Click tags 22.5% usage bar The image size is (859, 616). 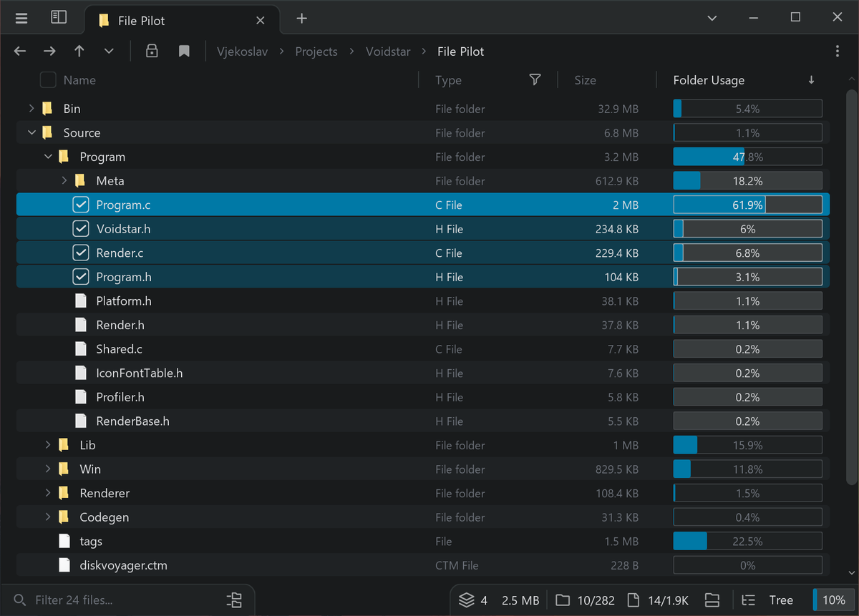tap(747, 541)
